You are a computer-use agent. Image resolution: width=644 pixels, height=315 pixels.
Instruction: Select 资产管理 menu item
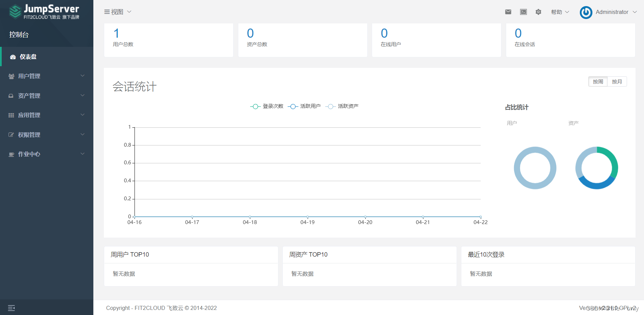tap(47, 96)
